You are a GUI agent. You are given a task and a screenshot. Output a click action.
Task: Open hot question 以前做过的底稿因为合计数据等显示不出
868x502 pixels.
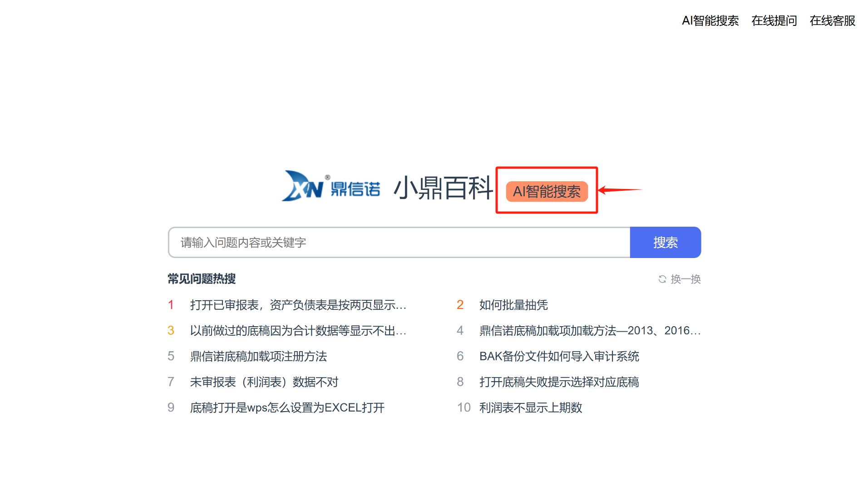(298, 330)
